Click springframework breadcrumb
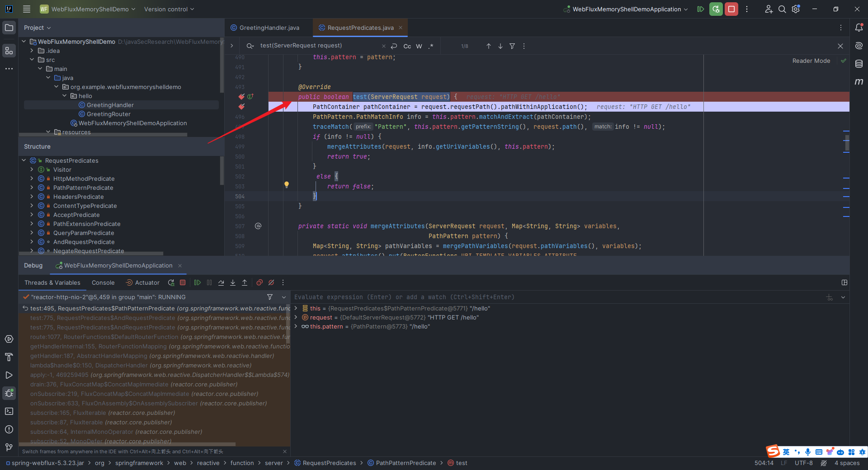The width and height of the screenshot is (868, 470). click(139, 463)
